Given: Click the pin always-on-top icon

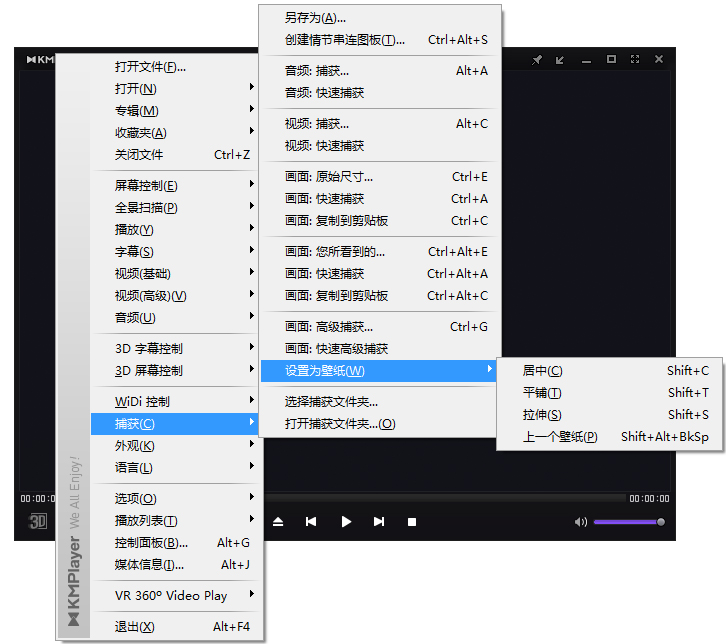Looking at the screenshot, I should tap(537, 60).
